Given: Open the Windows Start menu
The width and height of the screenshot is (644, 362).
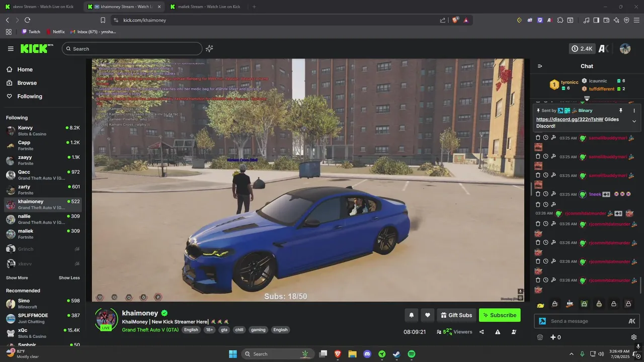Looking at the screenshot, I should (233, 354).
